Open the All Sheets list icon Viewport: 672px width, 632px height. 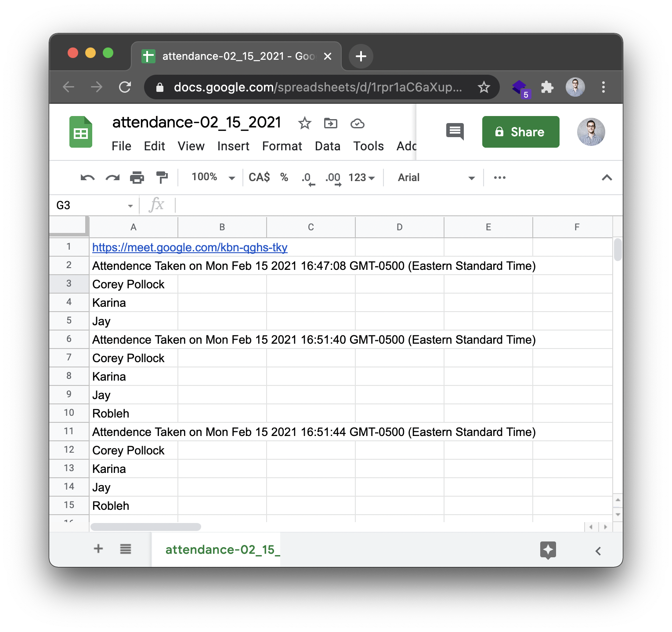[126, 549]
